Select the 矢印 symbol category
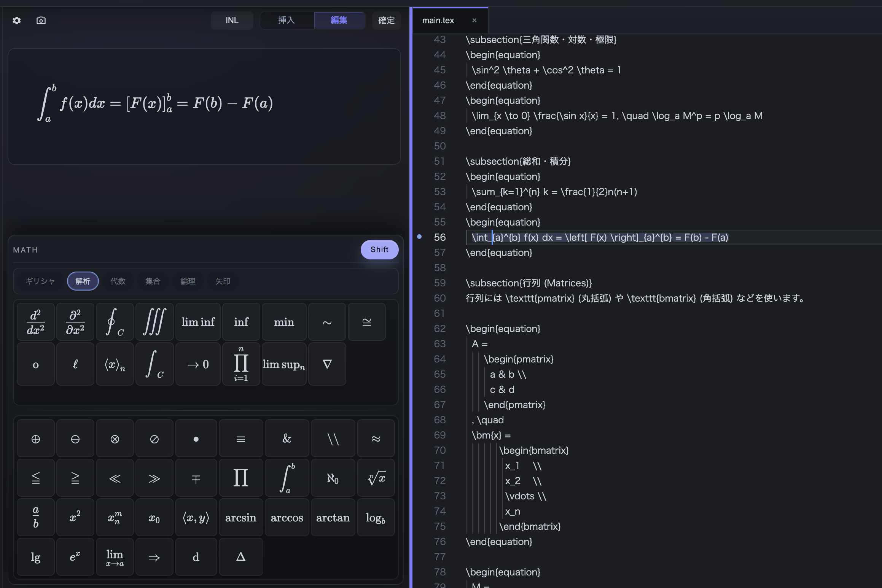This screenshot has width=882, height=588. click(223, 281)
